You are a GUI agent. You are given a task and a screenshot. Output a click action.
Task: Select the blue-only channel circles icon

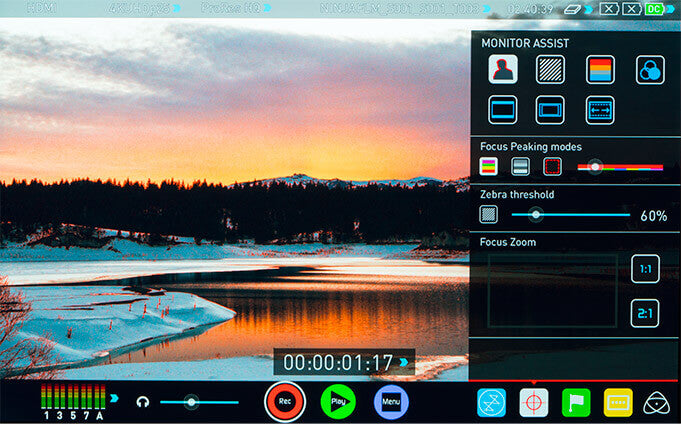pyautogui.click(x=649, y=69)
